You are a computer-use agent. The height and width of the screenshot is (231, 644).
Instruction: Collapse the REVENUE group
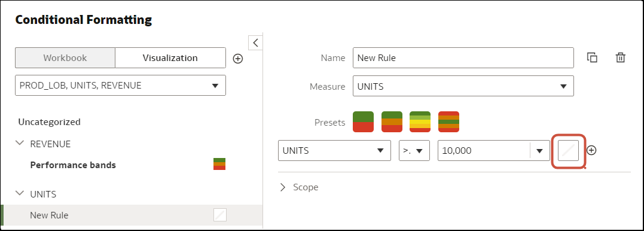click(19, 144)
